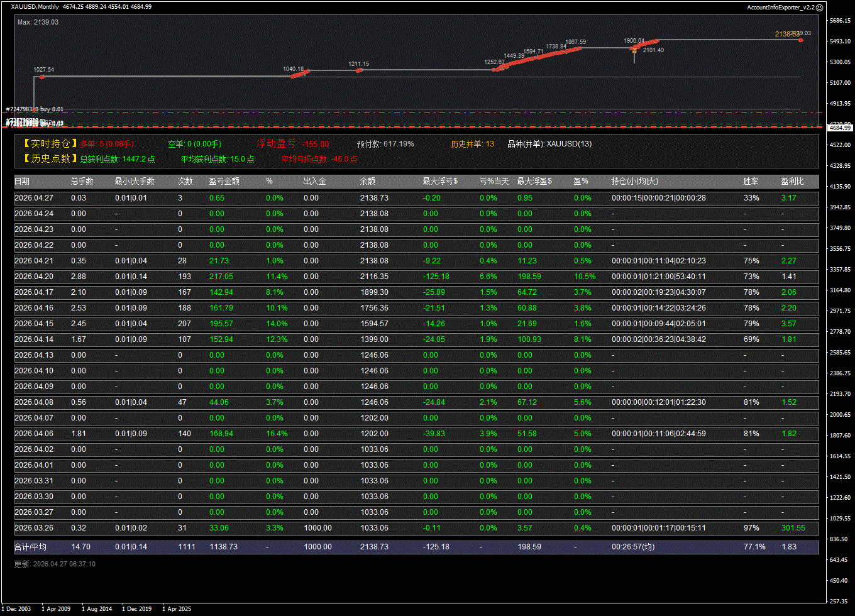Click the orange dip marker labeled 2101.40
Image resolution: width=855 pixels, height=616 pixels.
634,50
